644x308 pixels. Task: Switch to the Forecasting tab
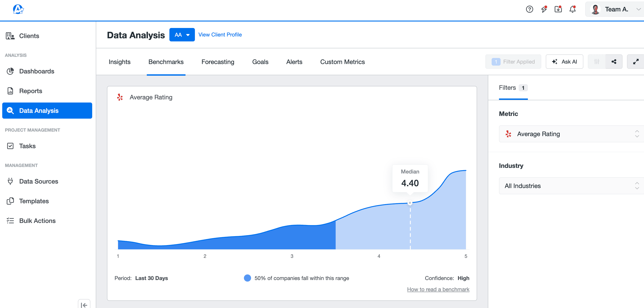pos(218,62)
